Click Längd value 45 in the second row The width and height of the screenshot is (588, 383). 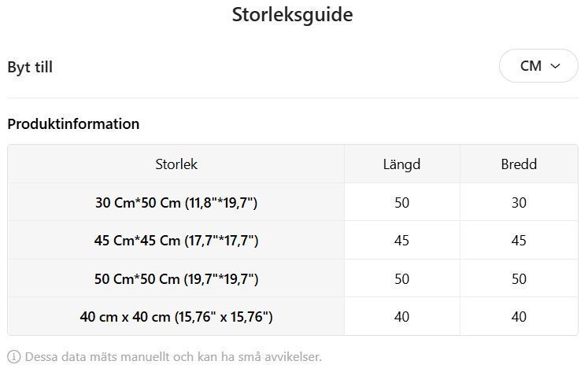point(401,241)
